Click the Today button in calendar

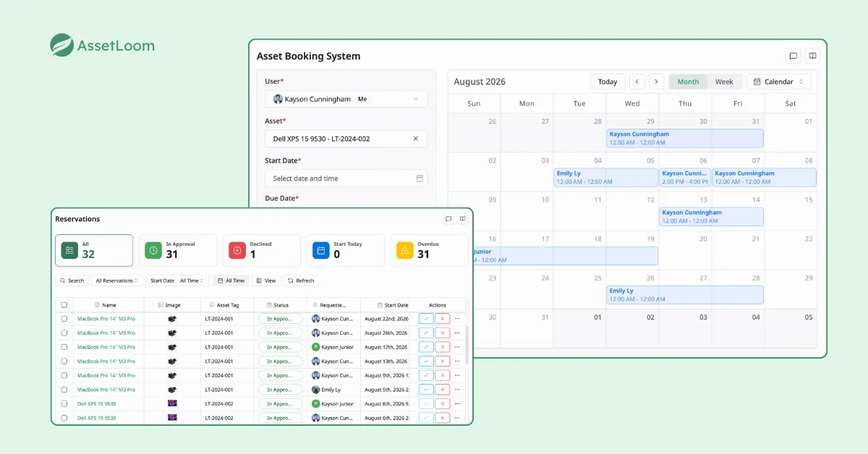coord(608,82)
